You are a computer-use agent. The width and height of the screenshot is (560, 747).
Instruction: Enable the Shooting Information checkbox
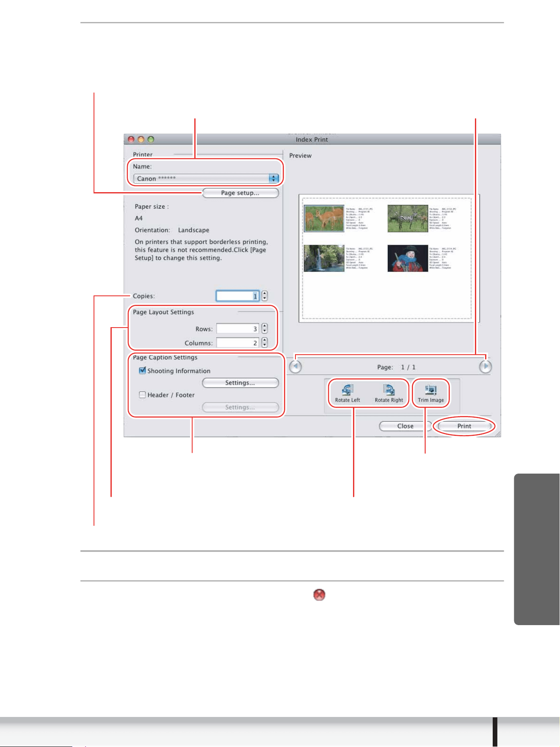143,370
